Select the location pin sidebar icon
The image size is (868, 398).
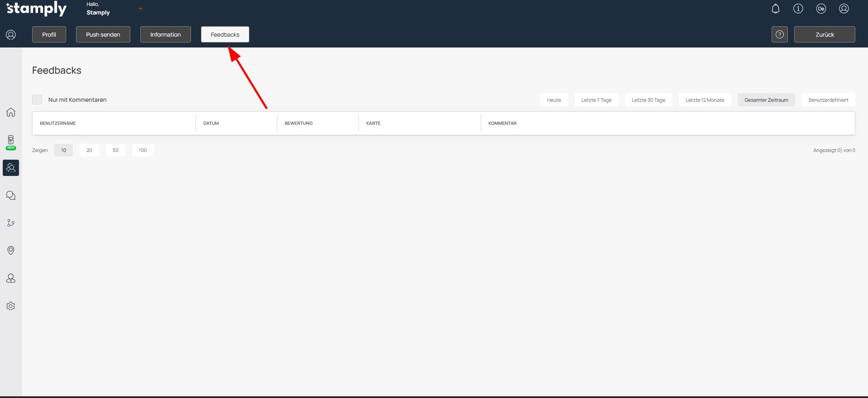click(x=11, y=251)
